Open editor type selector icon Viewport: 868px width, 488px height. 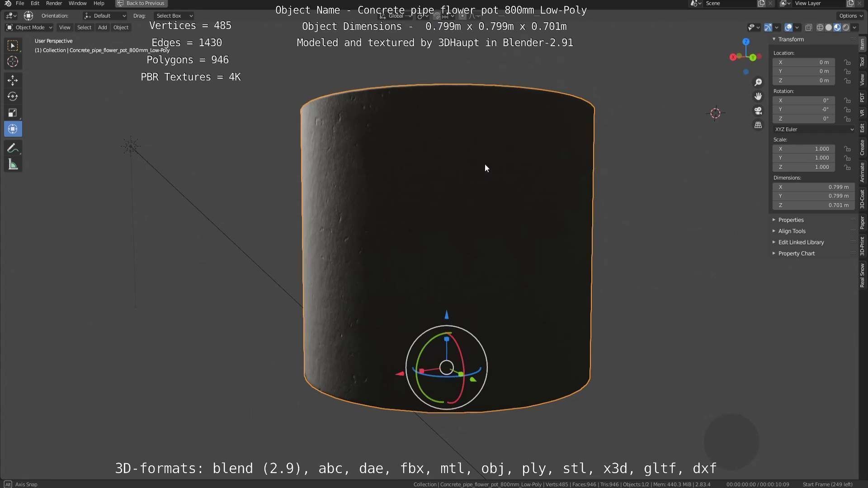[x=11, y=16]
